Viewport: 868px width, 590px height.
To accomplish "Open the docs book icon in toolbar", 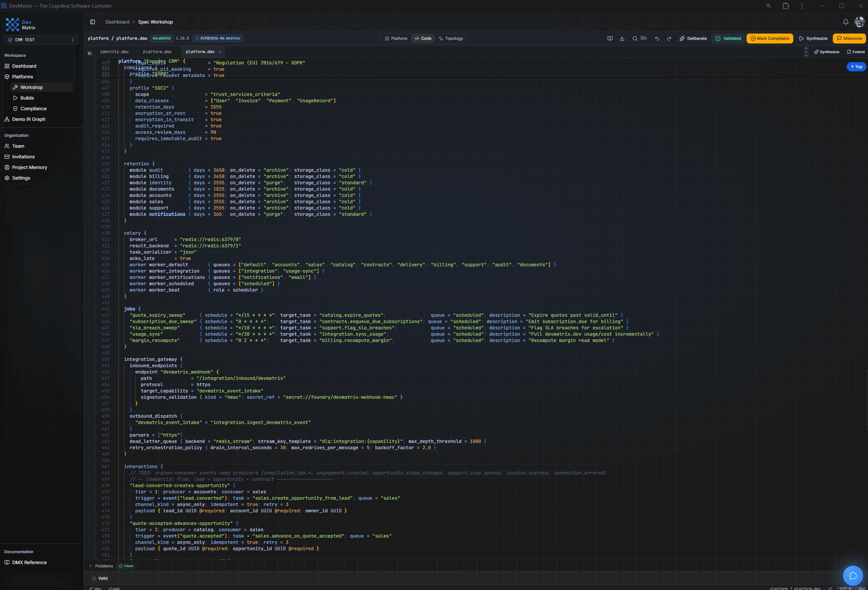I will (610, 39).
